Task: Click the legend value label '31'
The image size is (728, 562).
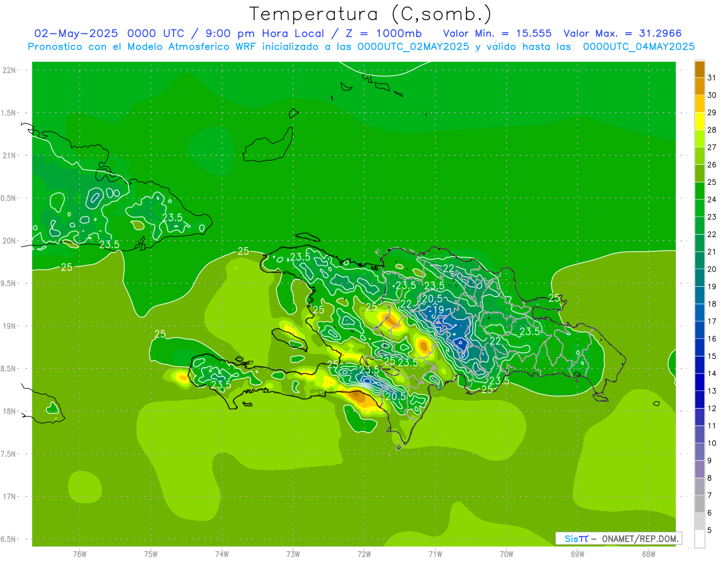Action: click(x=712, y=78)
